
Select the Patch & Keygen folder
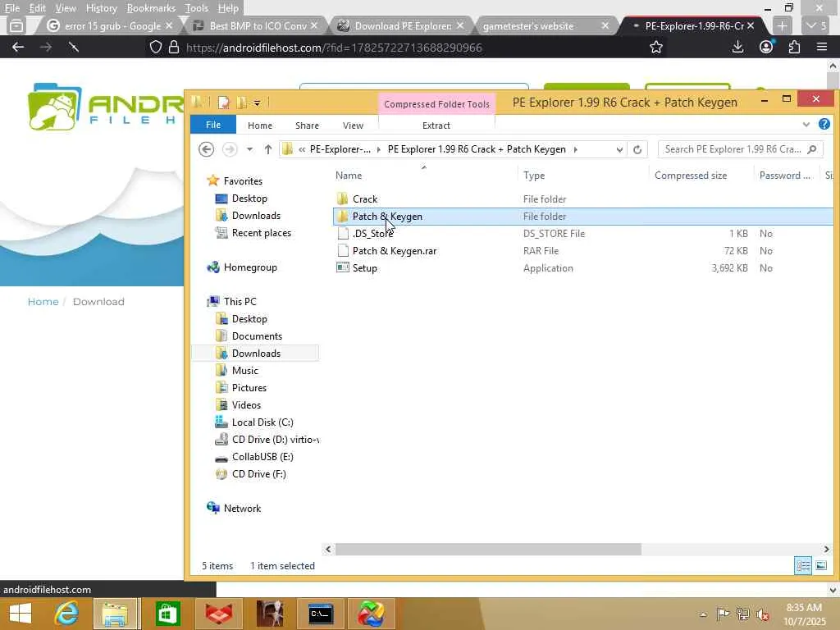[x=387, y=217]
